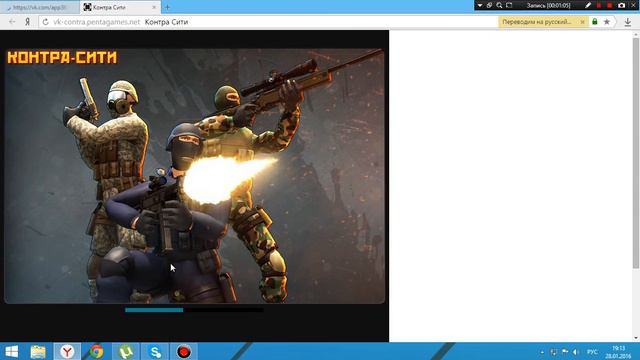This screenshot has width=640, height=360.
Task: Expand the recorder toolbar dropdown arrow
Action: coord(480,5)
